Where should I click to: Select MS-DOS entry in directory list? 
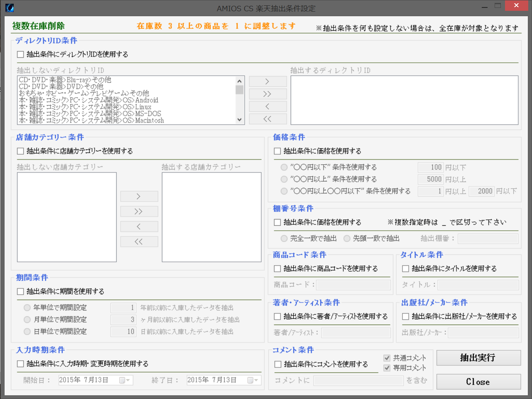coord(90,113)
